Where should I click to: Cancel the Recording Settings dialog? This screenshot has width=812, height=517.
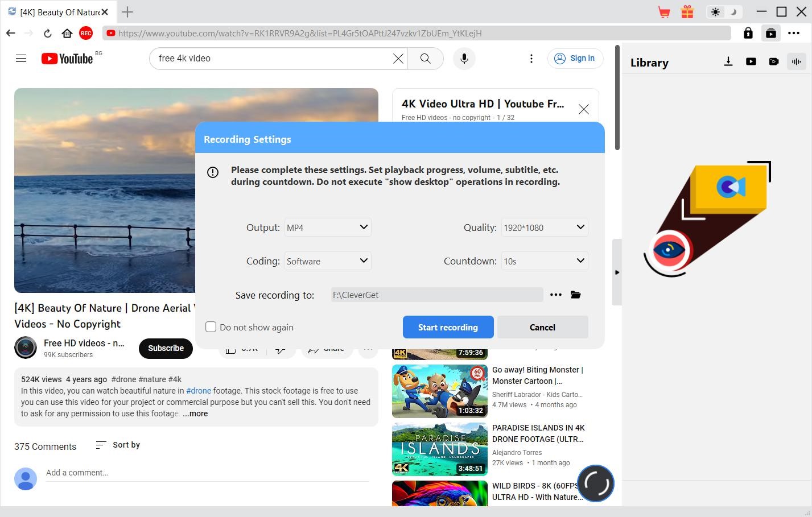click(x=542, y=327)
